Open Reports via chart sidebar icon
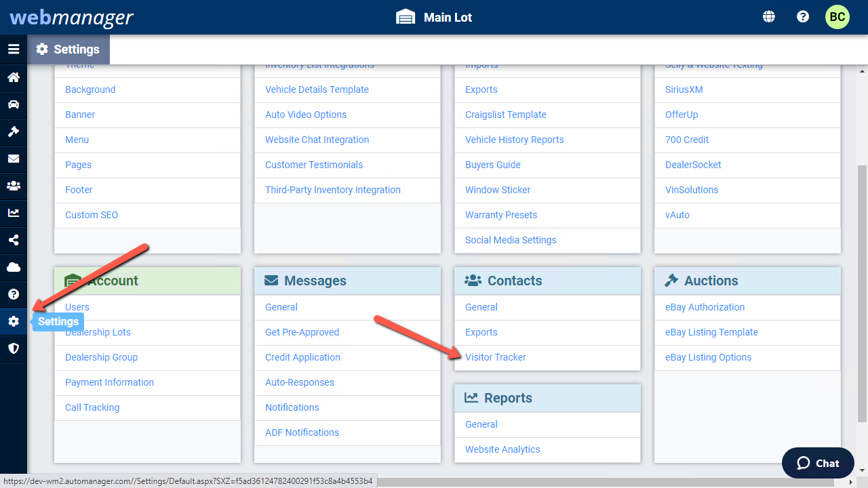Viewport: 868px width, 488px height. click(x=14, y=213)
